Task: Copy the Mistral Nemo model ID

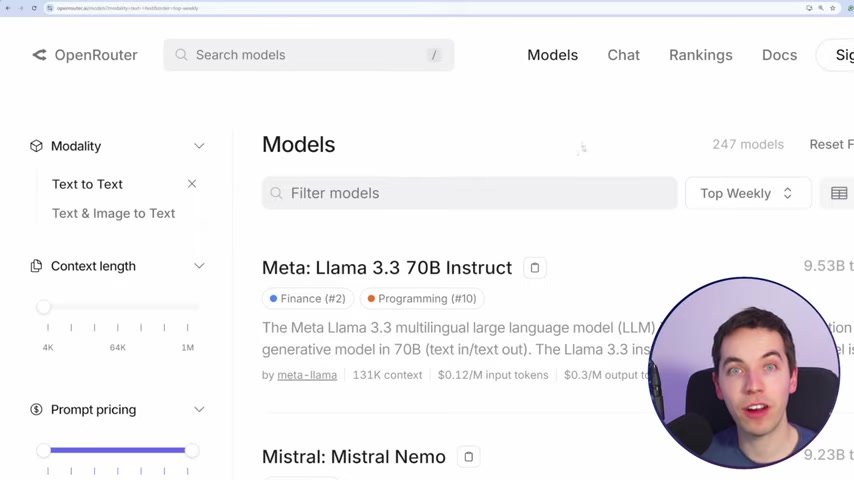Action: [x=468, y=457]
